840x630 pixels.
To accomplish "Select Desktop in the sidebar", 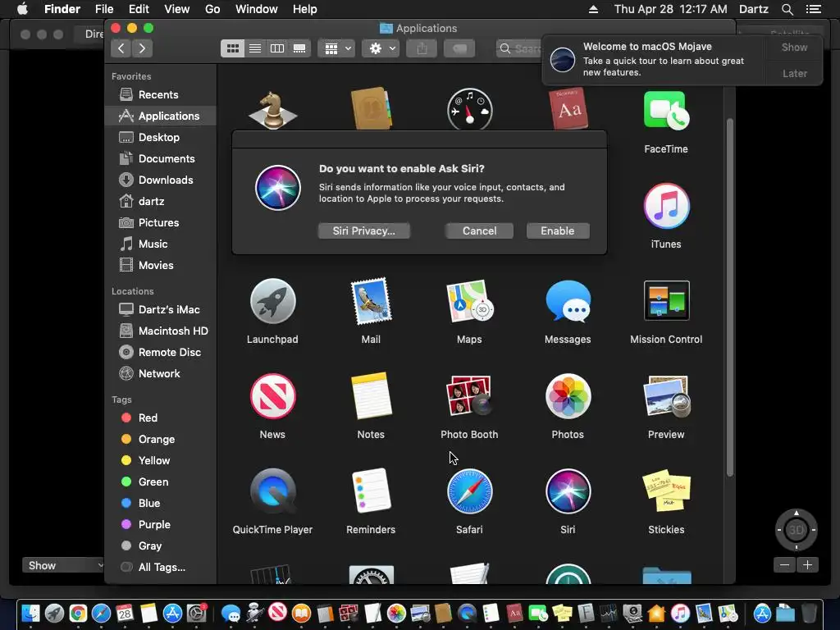I will coord(161,137).
